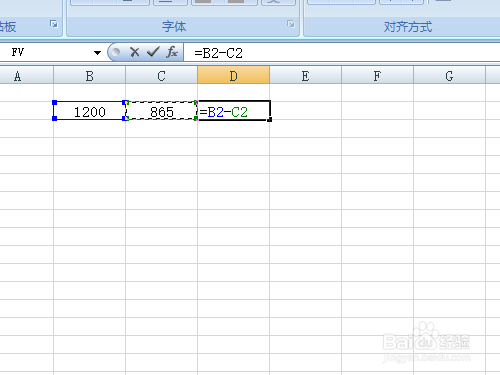The width and height of the screenshot is (500, 375).
Task: Select column E header
Action: click(305, 76)
